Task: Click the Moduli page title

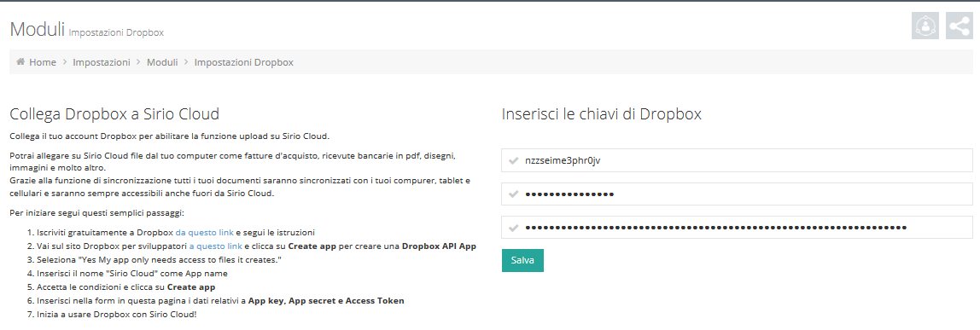Action: point(38,28)
